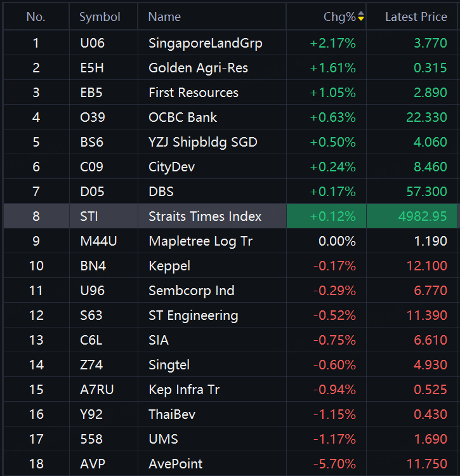Click the +2.17% change value
The image size is (460, 476).
tap(332, 43)
